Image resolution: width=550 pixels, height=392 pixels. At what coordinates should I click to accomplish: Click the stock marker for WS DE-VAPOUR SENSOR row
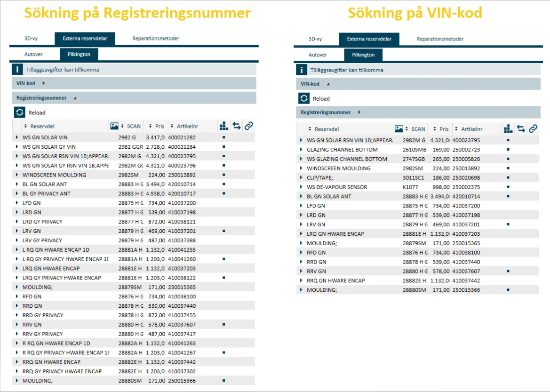point(508,187)
